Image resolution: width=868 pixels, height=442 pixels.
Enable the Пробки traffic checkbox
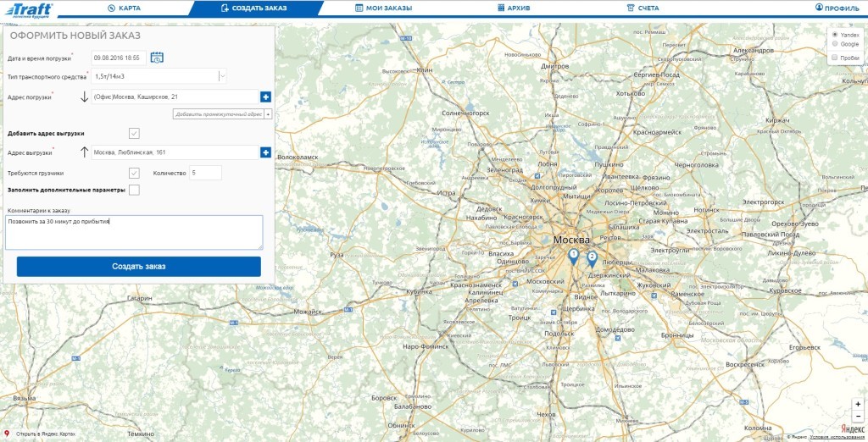tap(835, 58)
